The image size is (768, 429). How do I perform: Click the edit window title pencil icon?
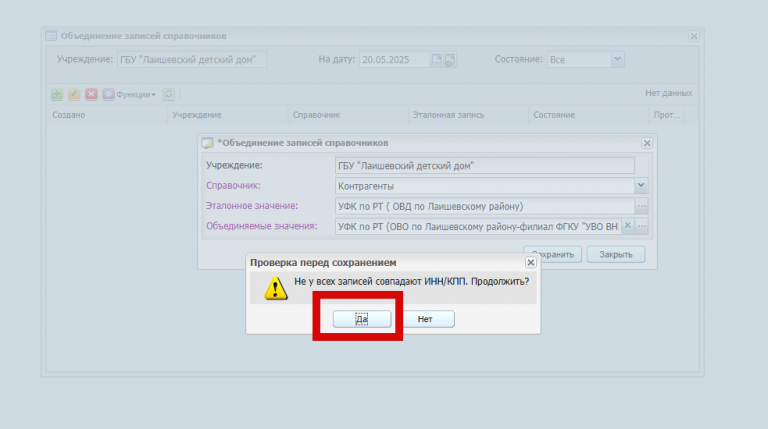(208, 143)
